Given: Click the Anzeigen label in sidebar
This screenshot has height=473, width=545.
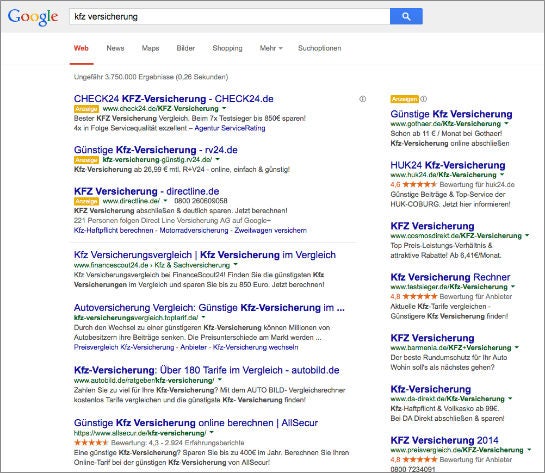Looking at the screenshot, I should pos(404,99).
